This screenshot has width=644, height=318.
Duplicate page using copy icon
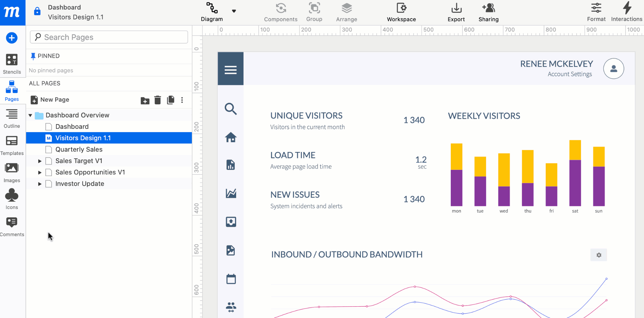click(170, 100)
